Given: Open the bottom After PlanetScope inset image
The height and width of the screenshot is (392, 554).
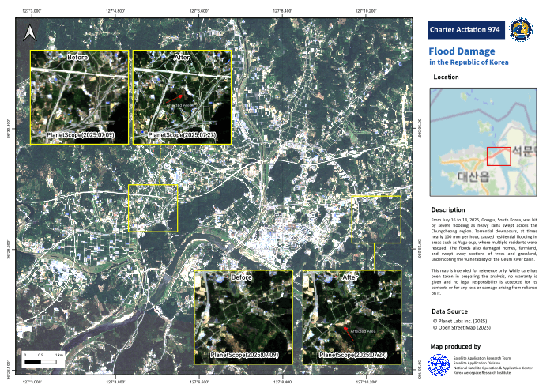Looking at the screenshot, I should 351,317.
